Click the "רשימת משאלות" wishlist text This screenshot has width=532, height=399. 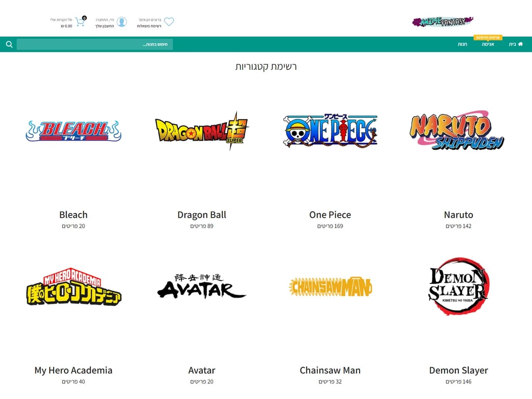(x=149, y=26)
